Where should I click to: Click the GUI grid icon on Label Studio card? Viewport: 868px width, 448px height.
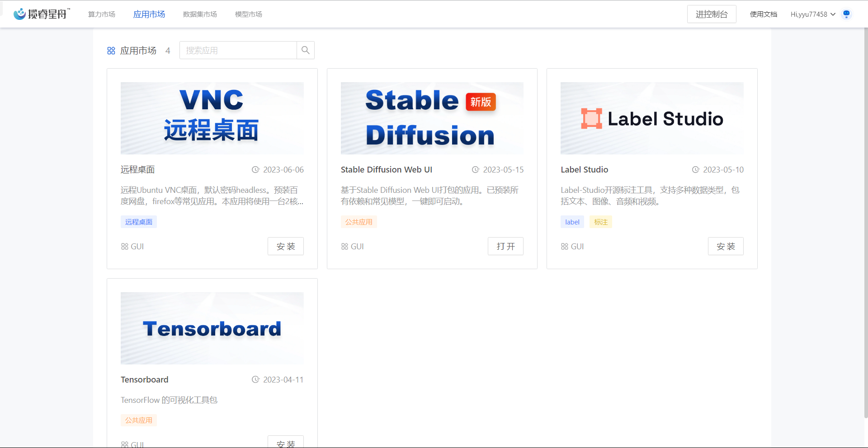[x=565, y=247]
